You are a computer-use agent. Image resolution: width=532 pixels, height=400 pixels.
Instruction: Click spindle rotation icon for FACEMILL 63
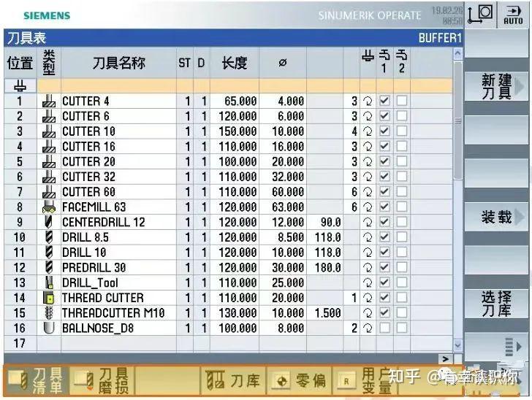point(368,207)
